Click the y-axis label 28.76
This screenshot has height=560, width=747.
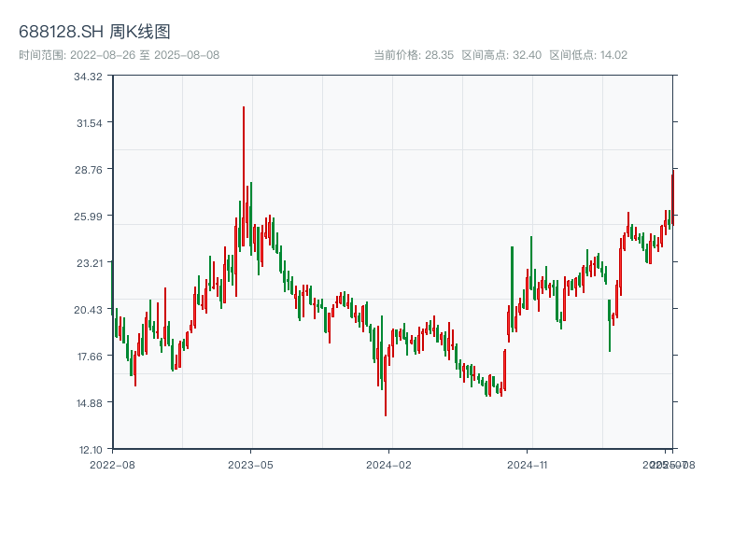89,170
